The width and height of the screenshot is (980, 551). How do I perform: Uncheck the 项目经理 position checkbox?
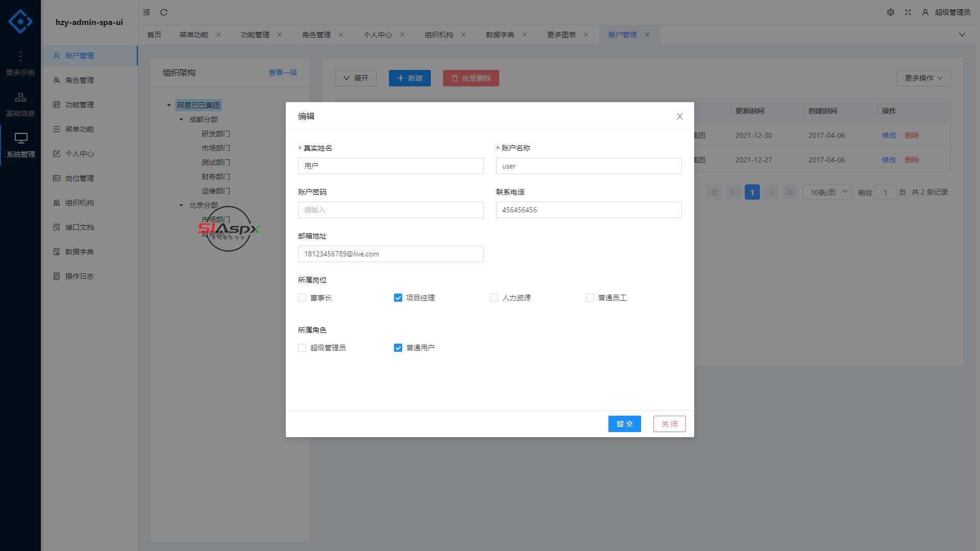[398, 298]
